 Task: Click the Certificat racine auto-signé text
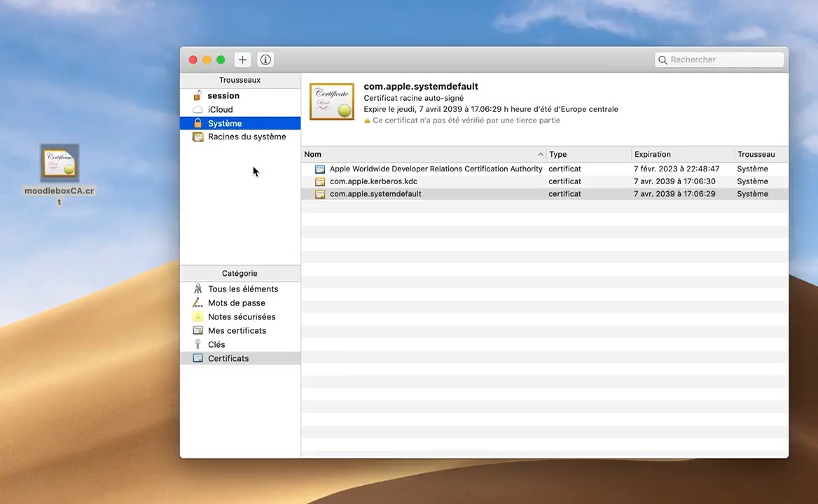414,98
